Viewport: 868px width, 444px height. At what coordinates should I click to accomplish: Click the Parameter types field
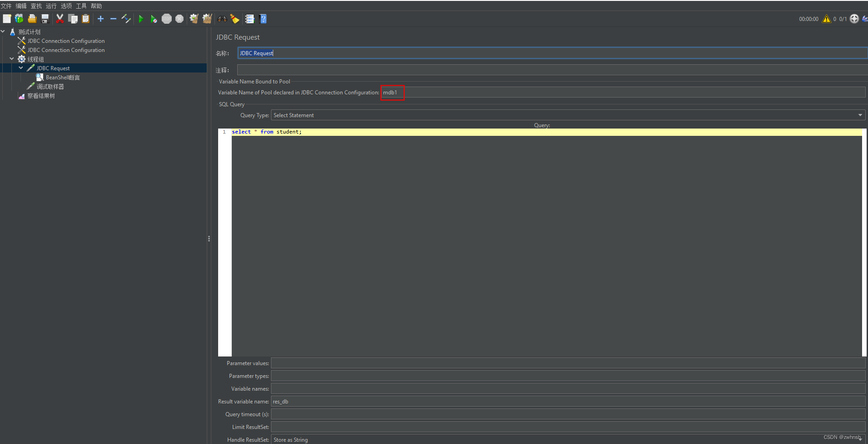point(568,376)
